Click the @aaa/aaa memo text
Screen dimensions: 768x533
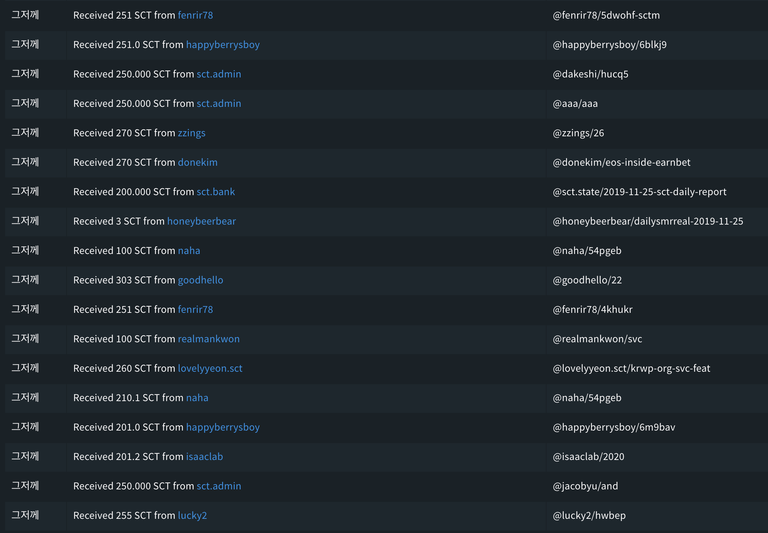[x=576, y=104]
